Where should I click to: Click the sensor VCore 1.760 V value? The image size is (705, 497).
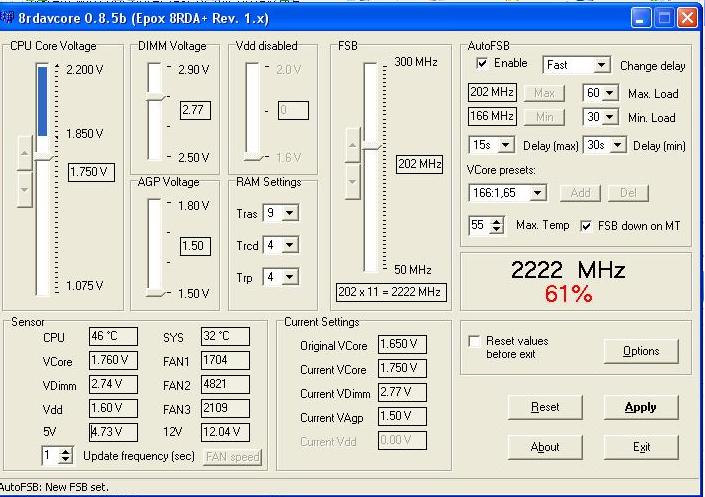pyautogui.click(x=113, y=360)
